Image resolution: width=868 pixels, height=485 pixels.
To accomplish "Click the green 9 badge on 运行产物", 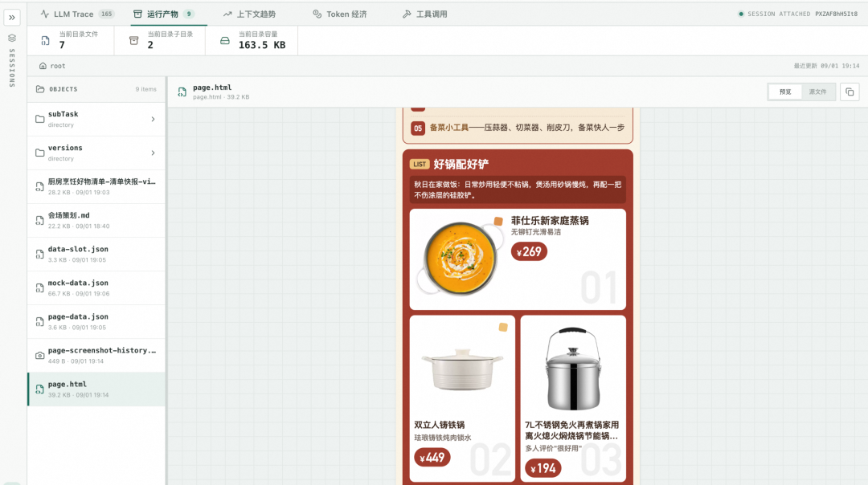I will (189, 14).
